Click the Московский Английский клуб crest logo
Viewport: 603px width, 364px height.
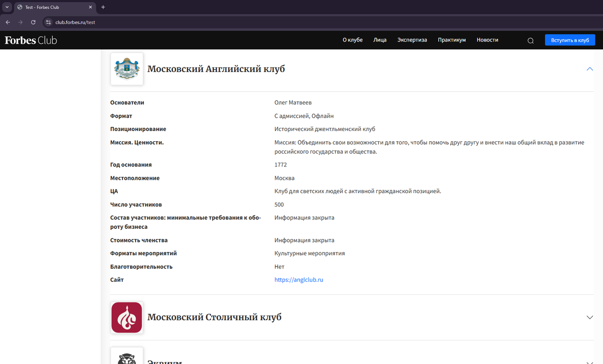127,69
